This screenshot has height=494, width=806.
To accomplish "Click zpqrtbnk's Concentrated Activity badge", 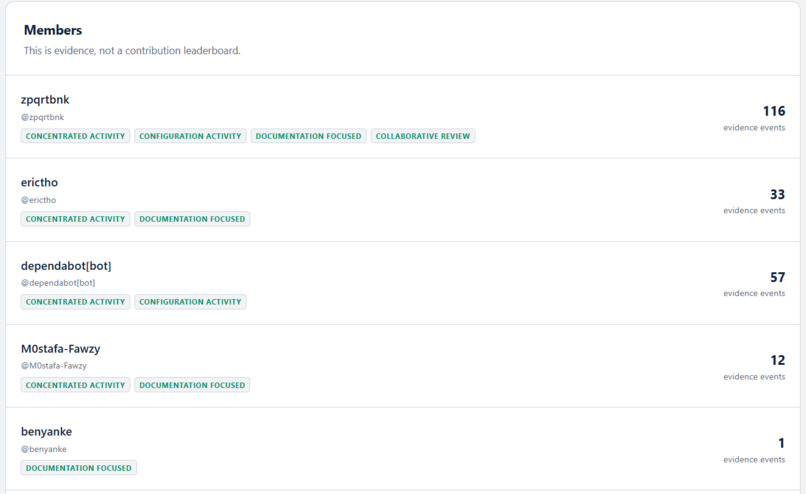I will 76,136.
